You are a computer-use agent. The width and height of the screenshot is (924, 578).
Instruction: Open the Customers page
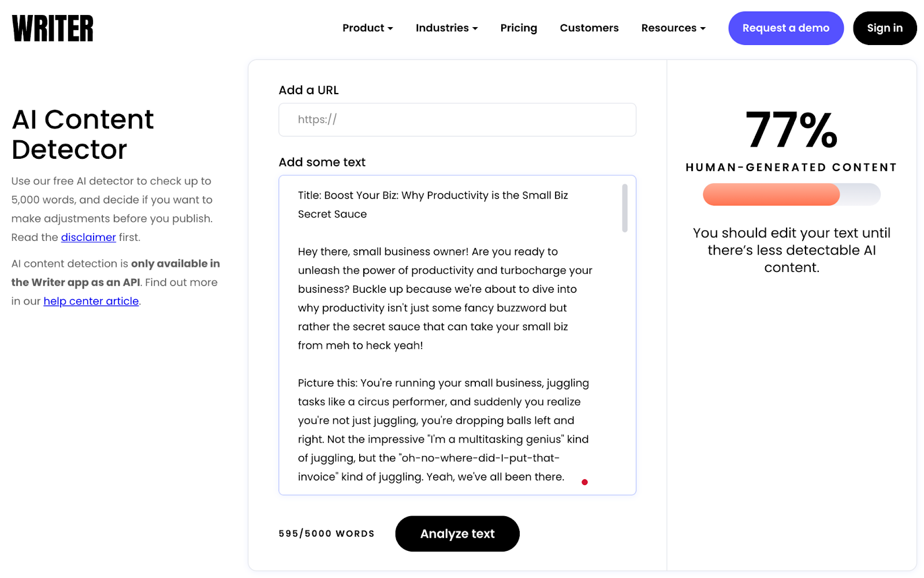click(589, 28)
